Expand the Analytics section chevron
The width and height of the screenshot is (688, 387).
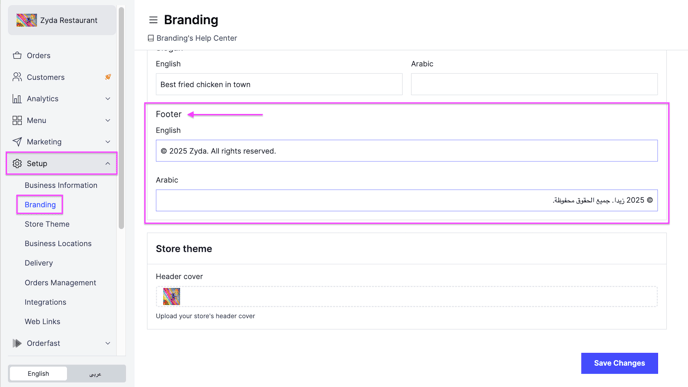click(108, 99)
